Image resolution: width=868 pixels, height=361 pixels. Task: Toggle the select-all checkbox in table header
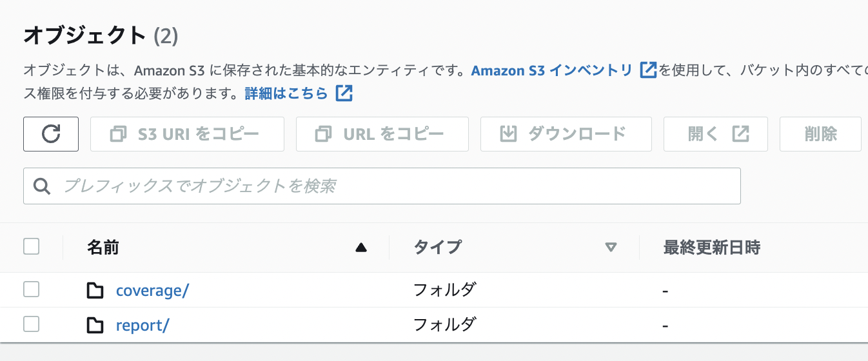[x=31, y=246]
